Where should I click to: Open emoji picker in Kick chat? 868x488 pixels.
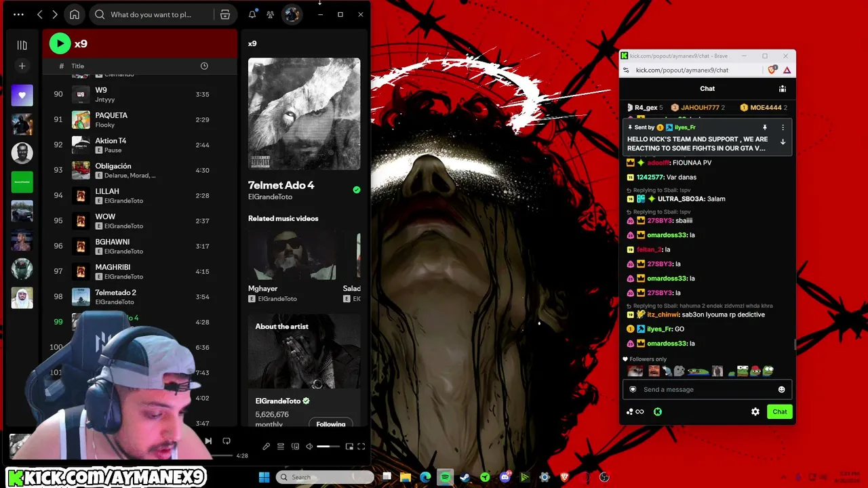(x=781, y=390)
